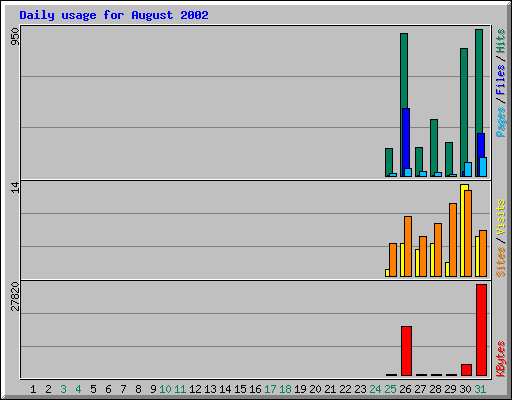Select the orange sites bar for day 31
This screenshot has height=400, width=512.
(x=483, y=253)
